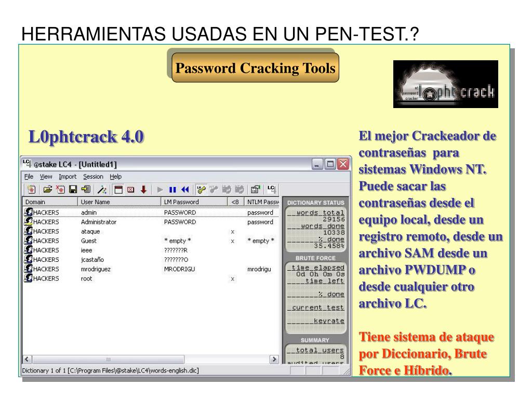Click the ???????R LM password cell

point(176,250)
